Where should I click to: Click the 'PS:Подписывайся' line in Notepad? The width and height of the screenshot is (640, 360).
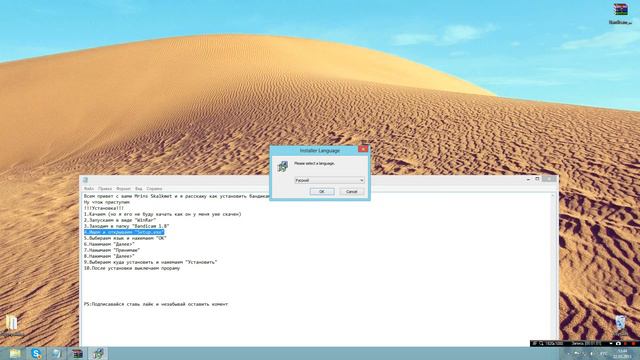(x=156, y=304)
